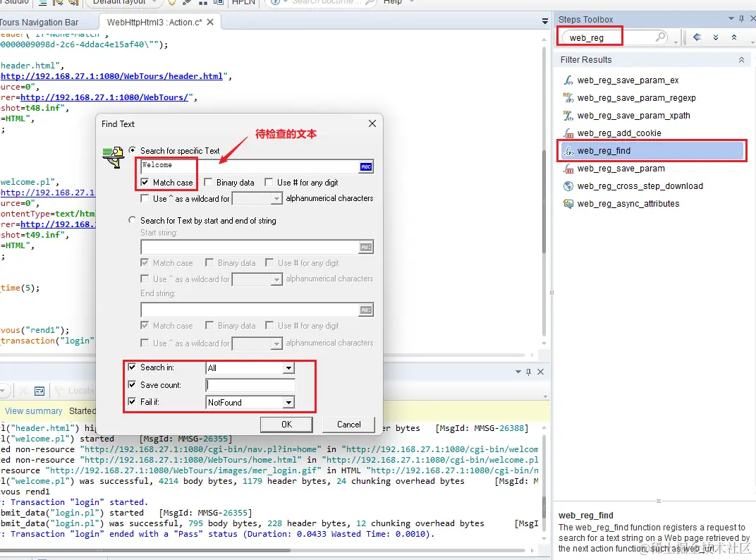Screen dimensions: 756x560
Task: Open WebTours/ referer link in code
Action: pyautogui.click(x=104, y=97)
